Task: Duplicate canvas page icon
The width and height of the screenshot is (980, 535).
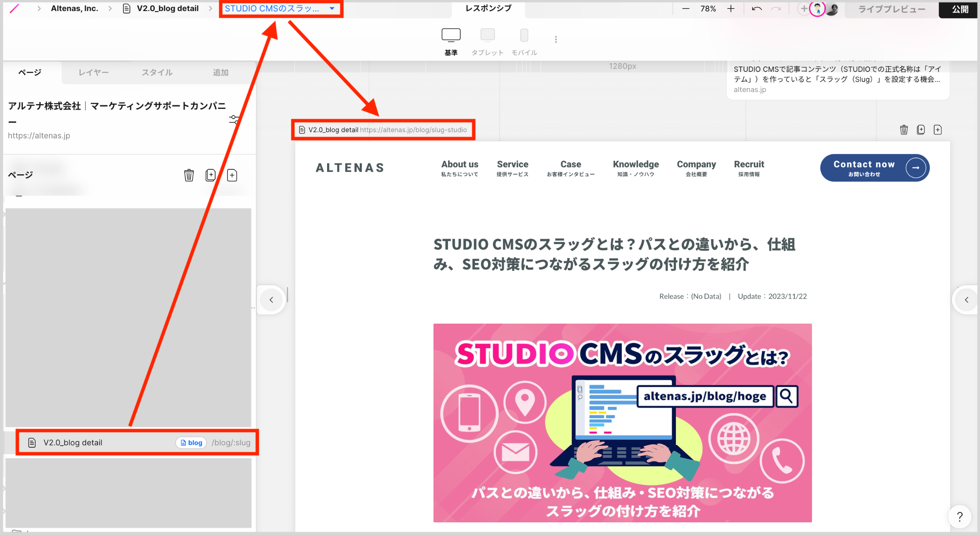Action: tap(920, 130)
